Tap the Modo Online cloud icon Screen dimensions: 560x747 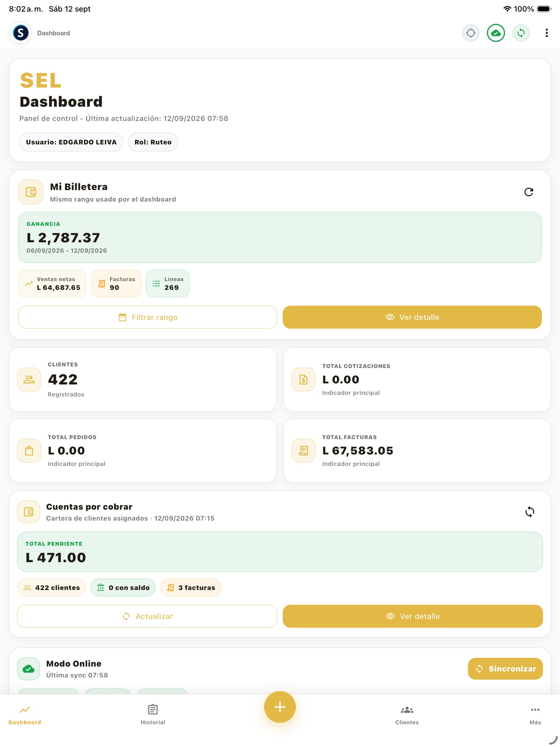pyautogui.click(x=29, y=669)
